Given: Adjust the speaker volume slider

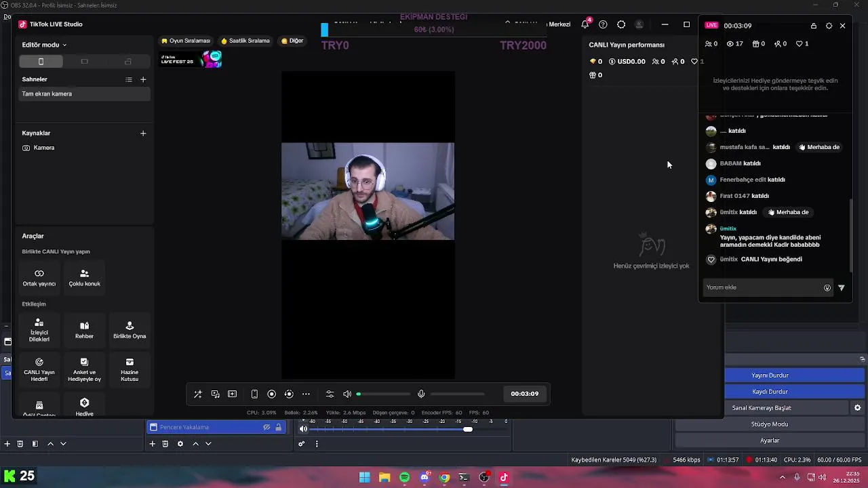Looking at the screenshot, I should 384,394.
